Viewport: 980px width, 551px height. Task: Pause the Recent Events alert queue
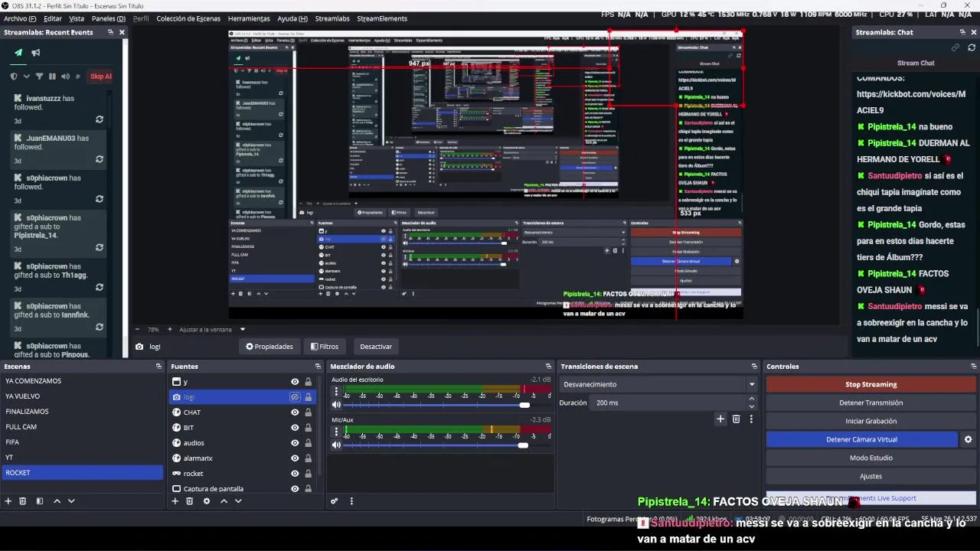pyautogui.click(x=52, y=77)
